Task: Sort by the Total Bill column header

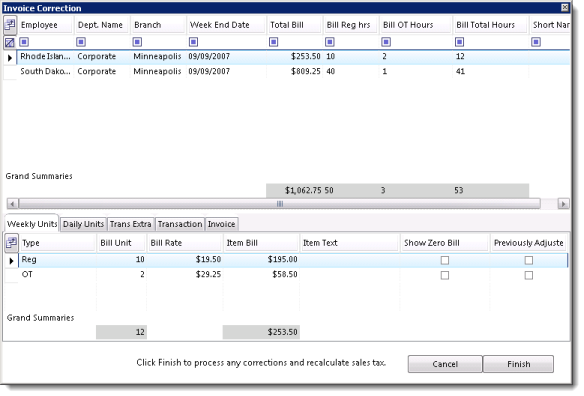Action: click(294, 25)
